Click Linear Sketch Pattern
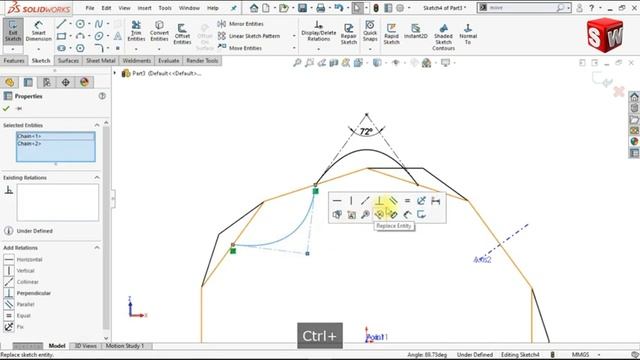Screen dimensions: 640x360 (x=249, y=36)
